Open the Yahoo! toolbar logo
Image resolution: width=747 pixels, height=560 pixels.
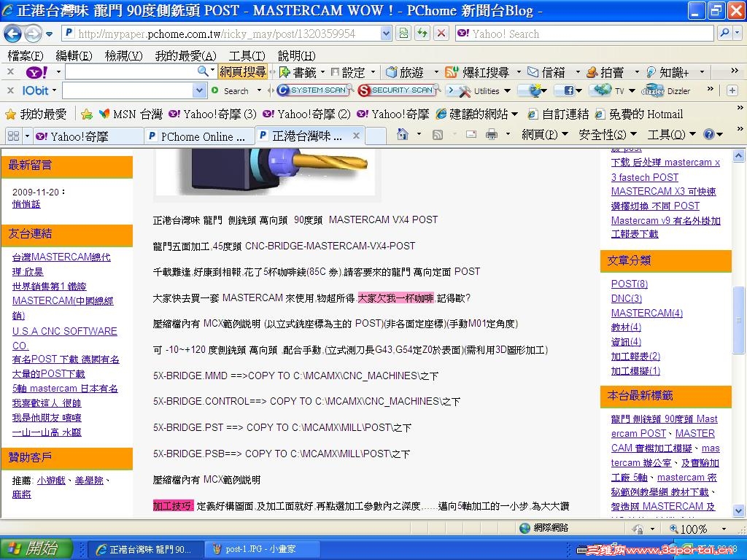click(36, 72)
